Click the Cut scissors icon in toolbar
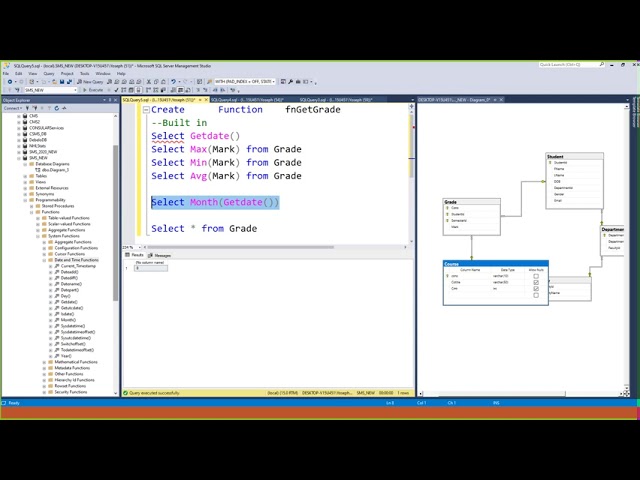Screen dimensions: 640x480 coord(149,82)
